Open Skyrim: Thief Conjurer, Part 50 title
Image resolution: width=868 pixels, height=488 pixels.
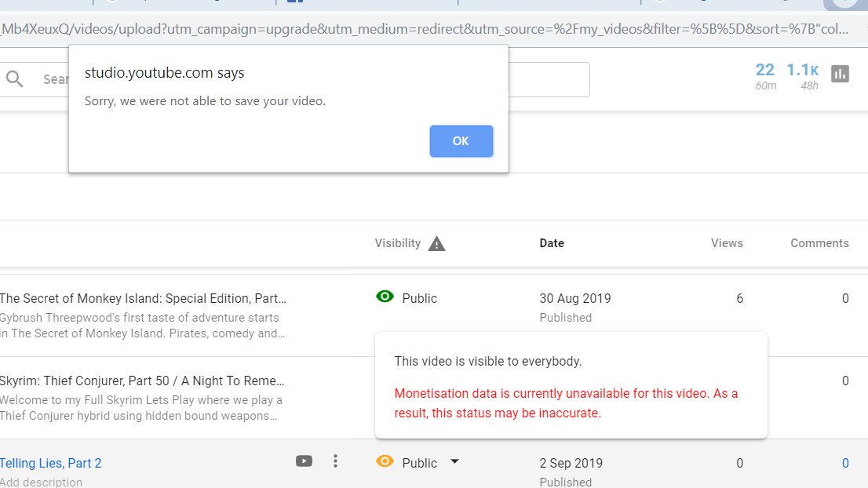(142, 381)
